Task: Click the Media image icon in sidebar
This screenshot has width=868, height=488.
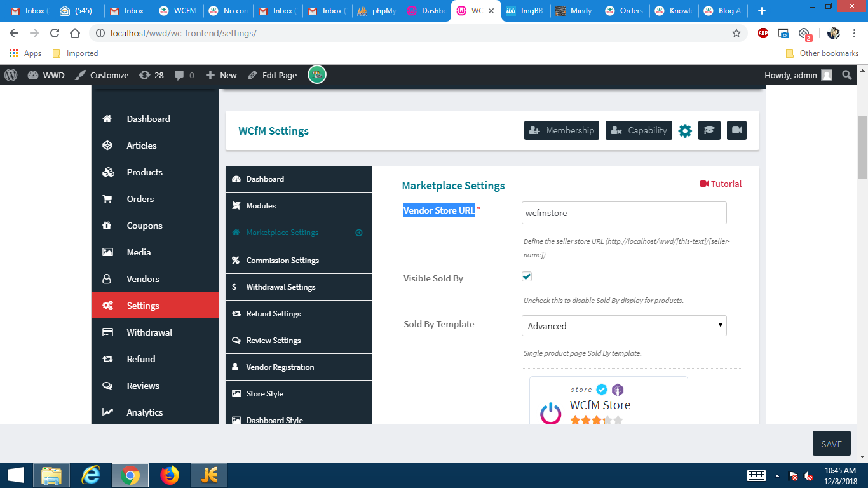Action: click(x=107, y=252)
